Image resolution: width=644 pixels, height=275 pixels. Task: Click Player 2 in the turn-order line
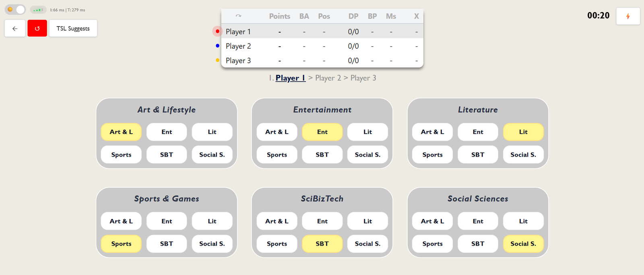pyautogui.click(x=328, y=78)
